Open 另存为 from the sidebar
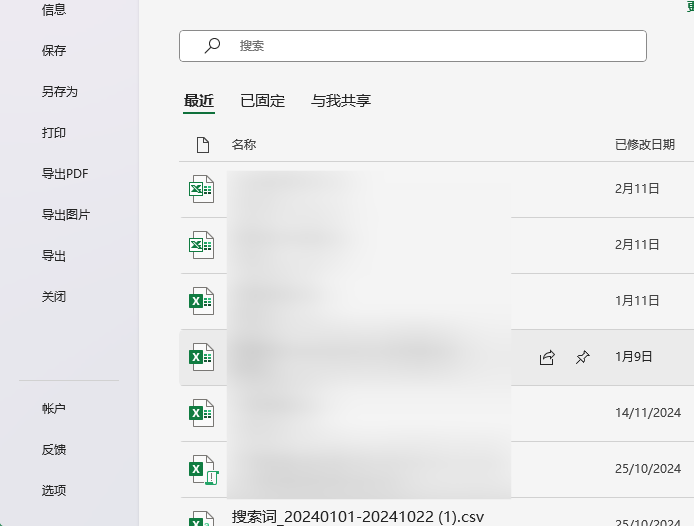 (60, 92)
